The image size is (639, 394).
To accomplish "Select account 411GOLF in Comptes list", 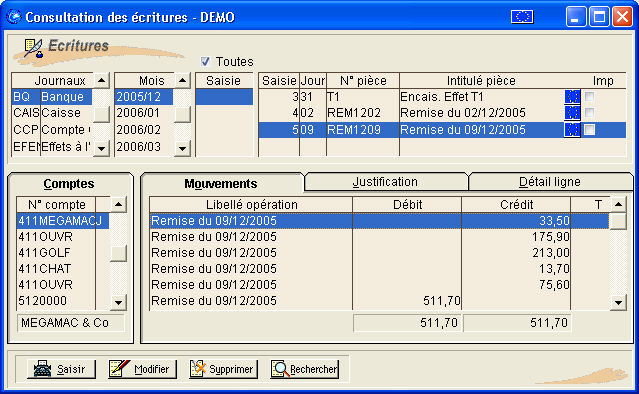I will tap(57, 253).
